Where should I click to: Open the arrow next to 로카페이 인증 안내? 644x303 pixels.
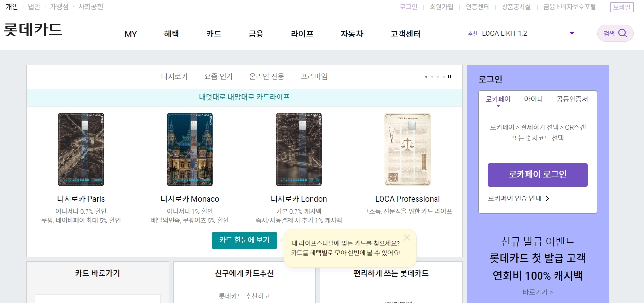(547, 198)
